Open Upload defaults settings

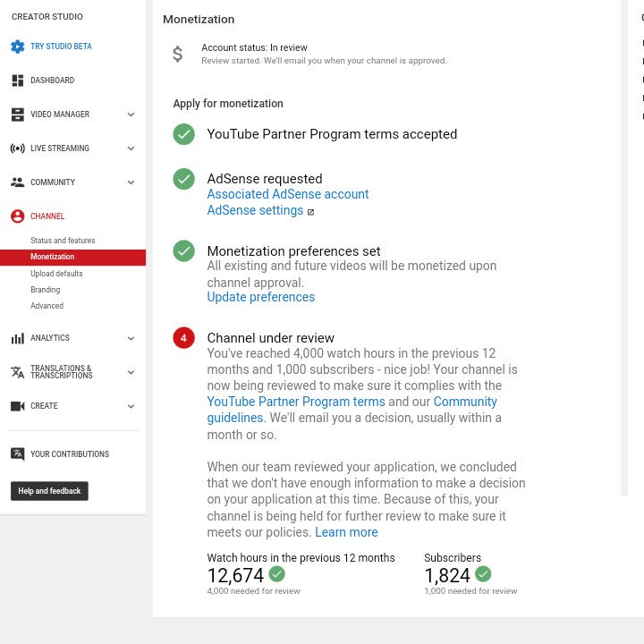click(x=56, y=274)
